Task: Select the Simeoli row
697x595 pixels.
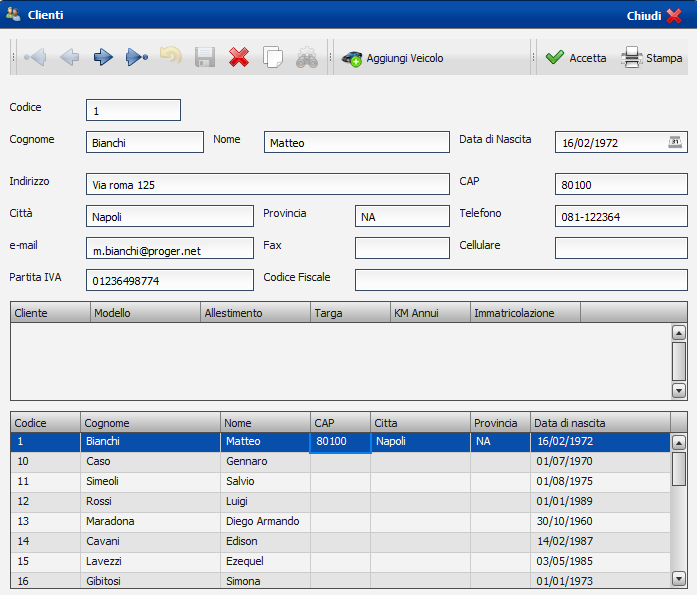Action: pos(340,481)
